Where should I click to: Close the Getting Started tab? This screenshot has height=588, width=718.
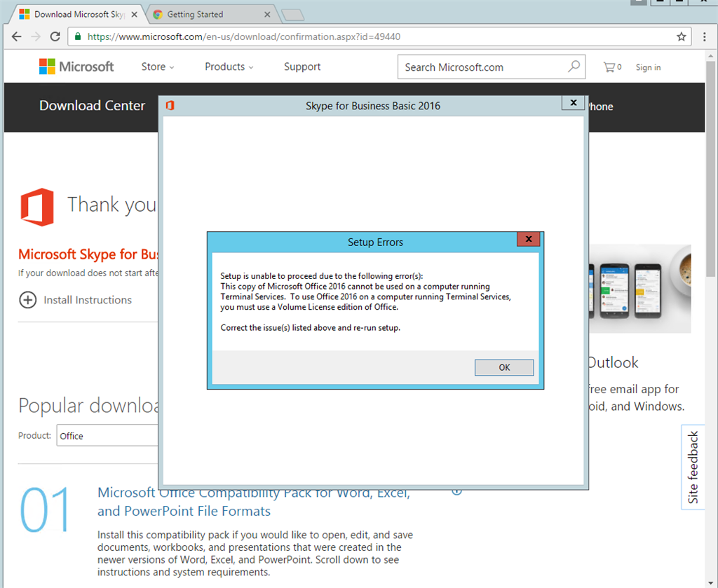tap(267, 15)
